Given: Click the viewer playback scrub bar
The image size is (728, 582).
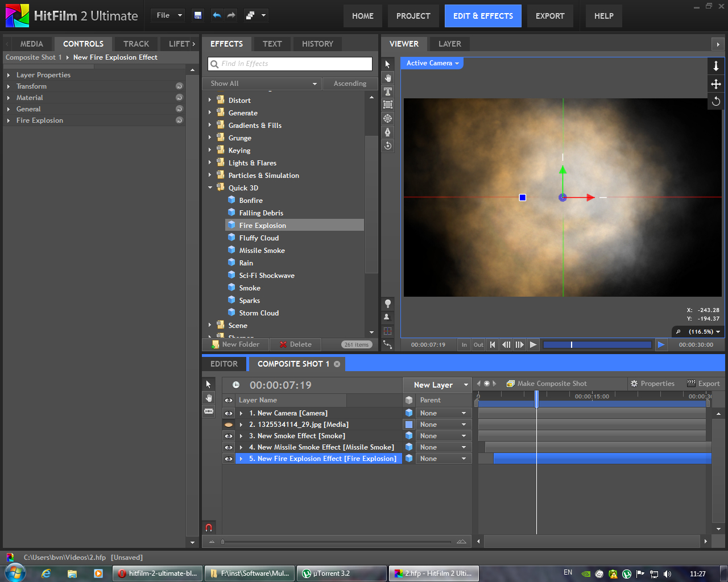Looking at the screenshot, I should click(x=597, y=344).
